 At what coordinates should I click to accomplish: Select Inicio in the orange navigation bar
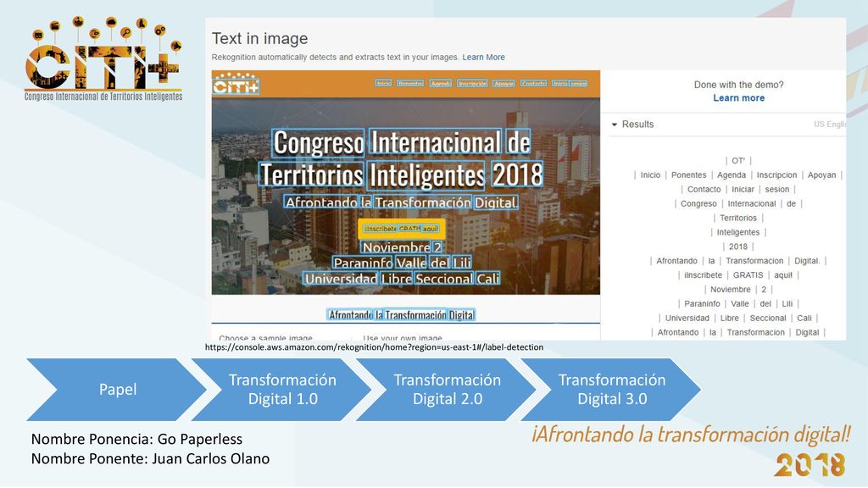(x=383, y=83)
